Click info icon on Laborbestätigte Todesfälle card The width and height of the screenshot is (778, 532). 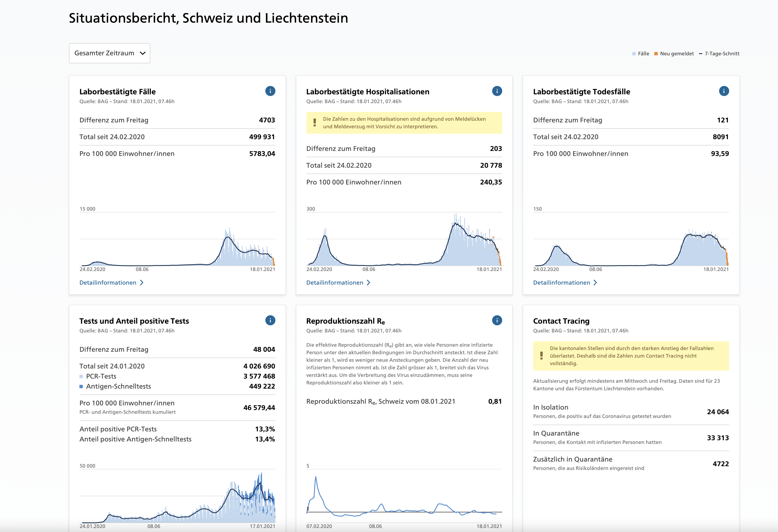pos(724,91)
